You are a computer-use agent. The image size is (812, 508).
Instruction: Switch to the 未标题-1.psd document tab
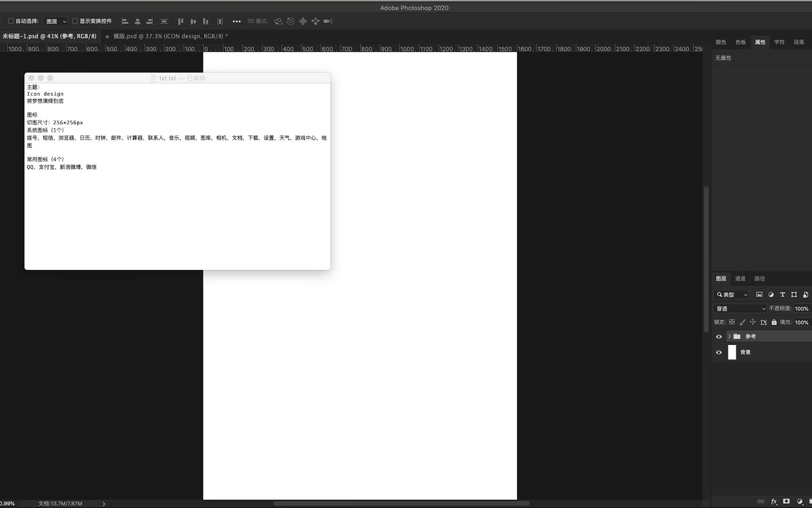[49, 36]
